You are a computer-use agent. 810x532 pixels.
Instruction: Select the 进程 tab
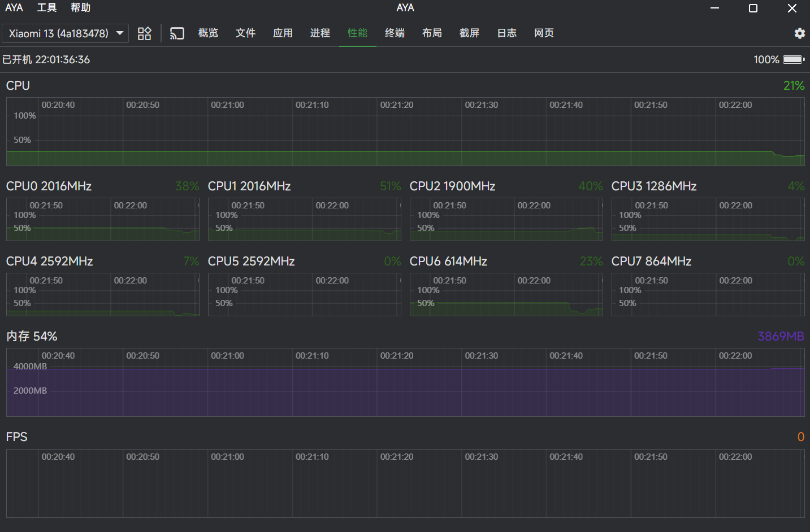pos(320,33)
